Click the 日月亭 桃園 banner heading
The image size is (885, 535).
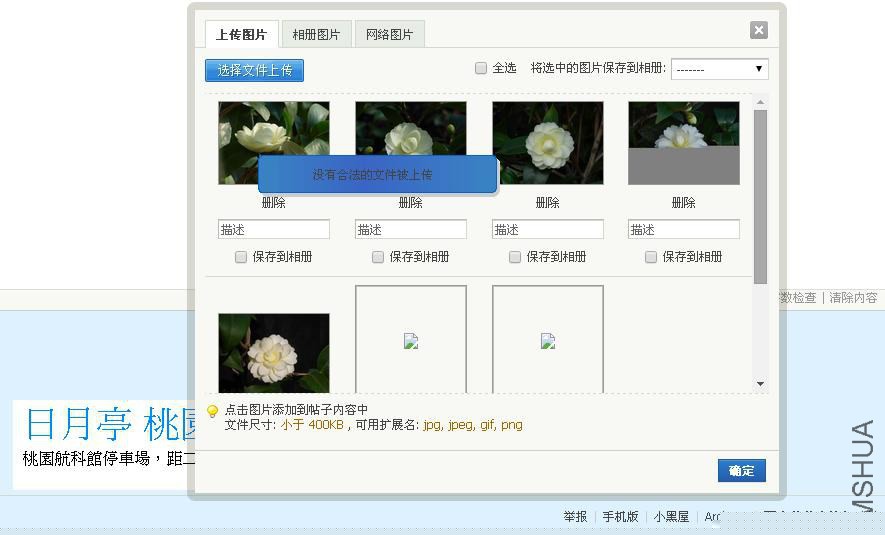coord(110,424)
